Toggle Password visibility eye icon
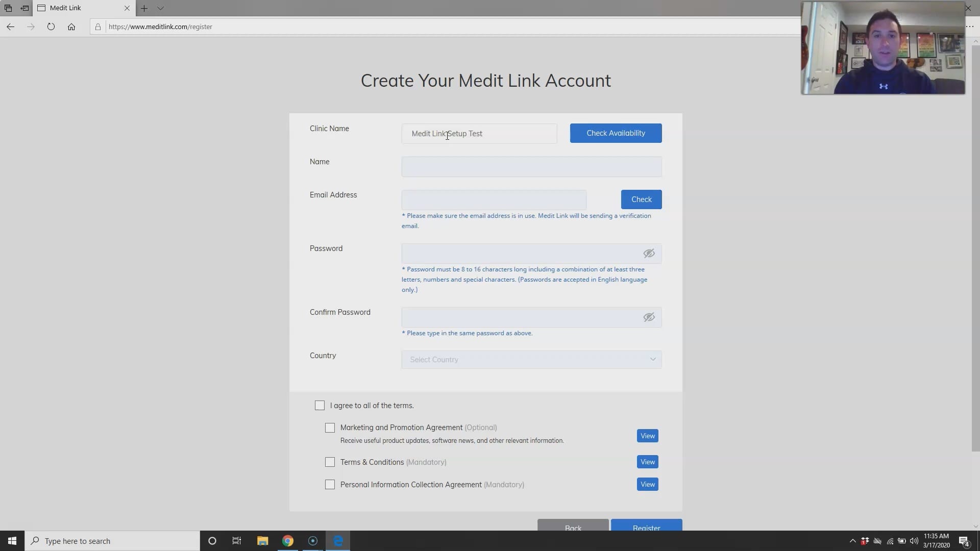This screenshot has height=551, width=980. [649, 254]
